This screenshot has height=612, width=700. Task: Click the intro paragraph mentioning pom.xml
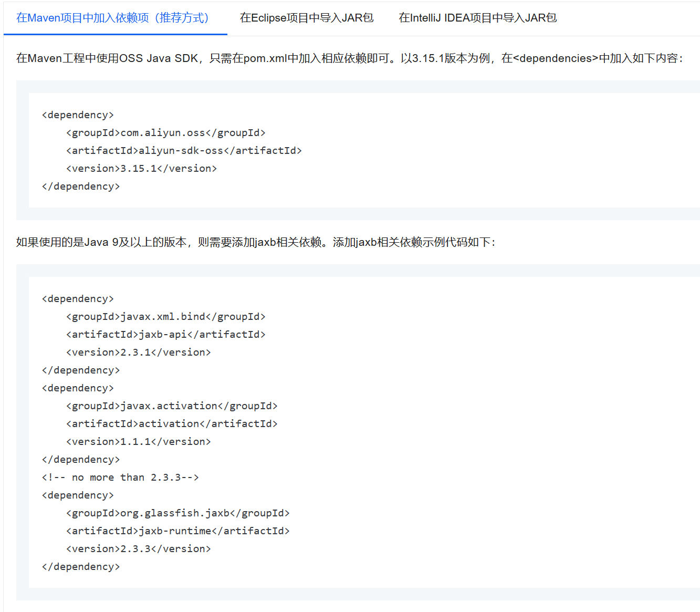click(349, 58)
